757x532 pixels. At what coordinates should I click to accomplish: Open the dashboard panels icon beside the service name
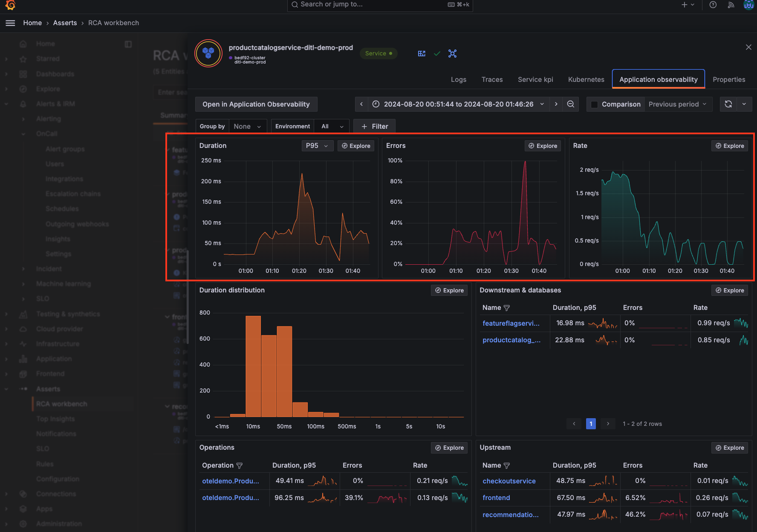pyautogui.click(x=422, y=53)
